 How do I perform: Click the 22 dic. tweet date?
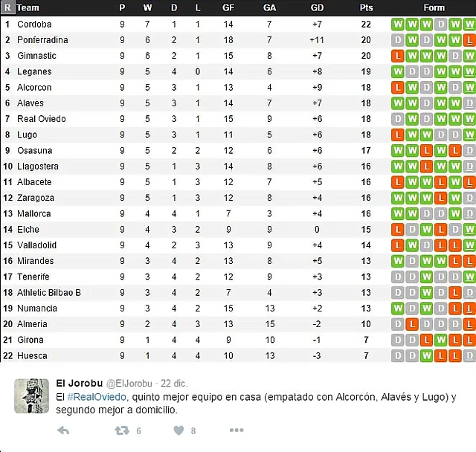tap(174, 384)
